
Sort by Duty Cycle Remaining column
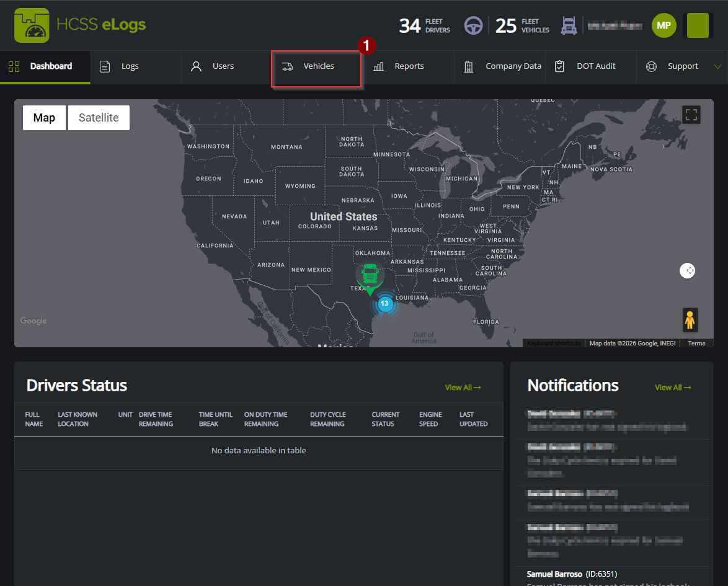pyautogui.click(x=328, y=419)
